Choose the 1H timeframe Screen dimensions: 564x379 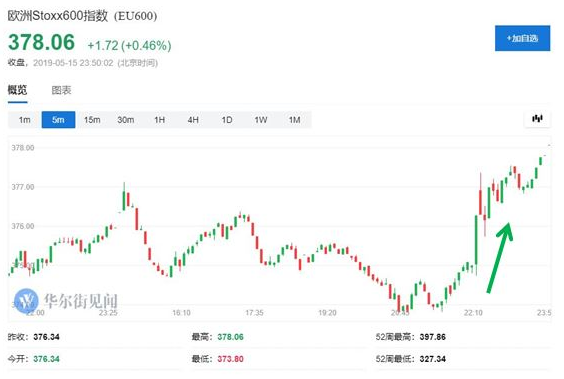[x=159, y=120]
